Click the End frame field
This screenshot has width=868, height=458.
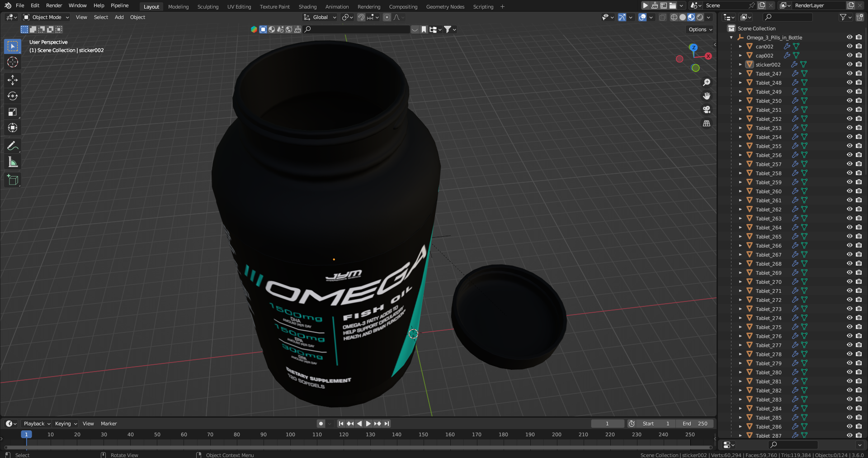[x=695, y=424]
